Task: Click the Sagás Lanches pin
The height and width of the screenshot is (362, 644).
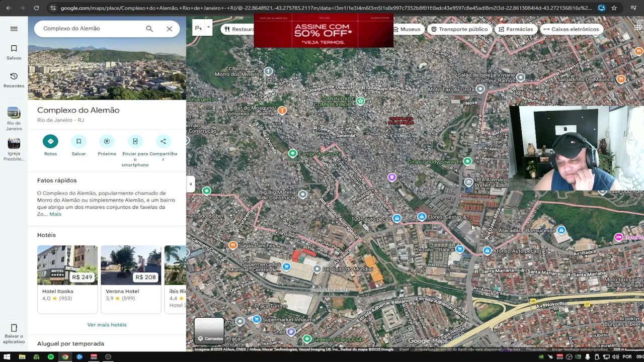Action: click(x=232, y=245)
